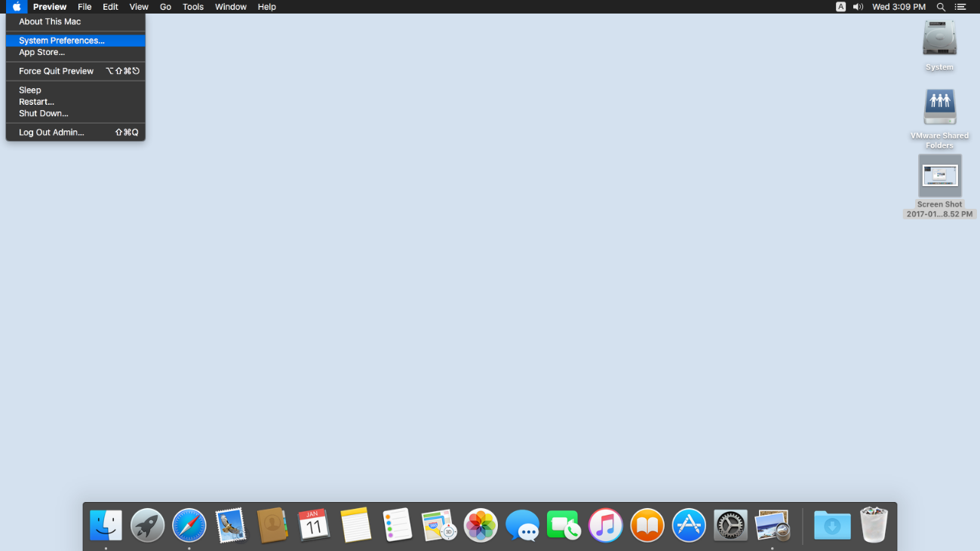Open Trash in the Dock

pos(874,525)
